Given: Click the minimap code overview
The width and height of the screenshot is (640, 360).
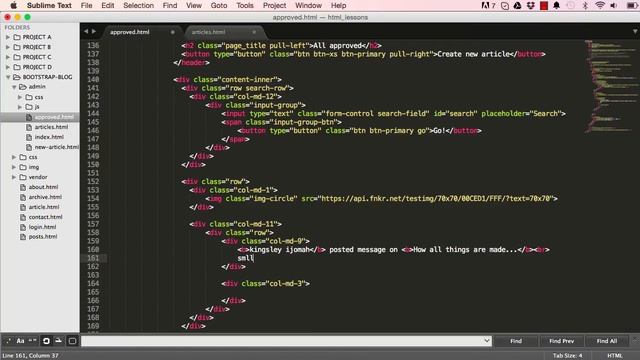Looking at the screenshot, I should point(610,86).
